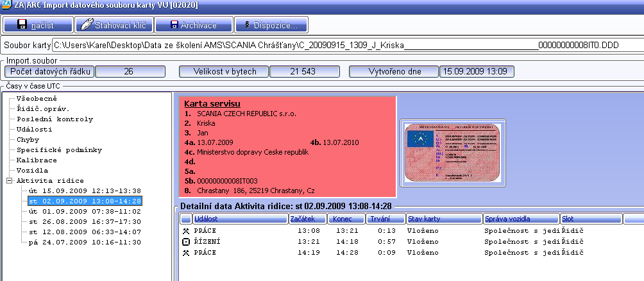Image resolution: width=644 pixels, height=281 pixels.
Task: Open the 'Stahovací klíč' download key button
Action: pyautogui.click(x=114, y=25)
